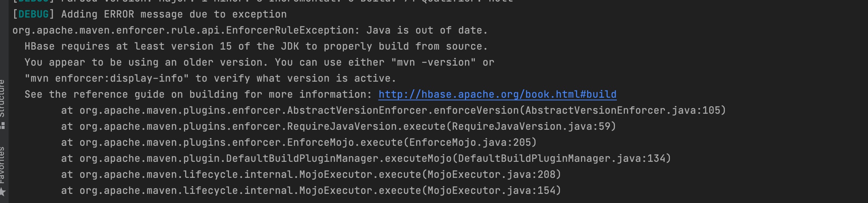This screenshot has height=203, width=868.
Task: Click the teal DEBUG label in the log
Action: click(x=33, y=14)
